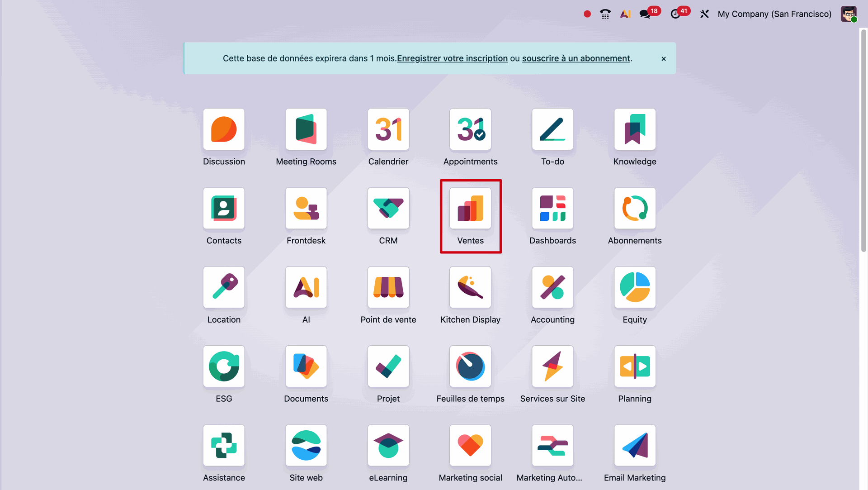Open the Kitchen Display app

470,288
